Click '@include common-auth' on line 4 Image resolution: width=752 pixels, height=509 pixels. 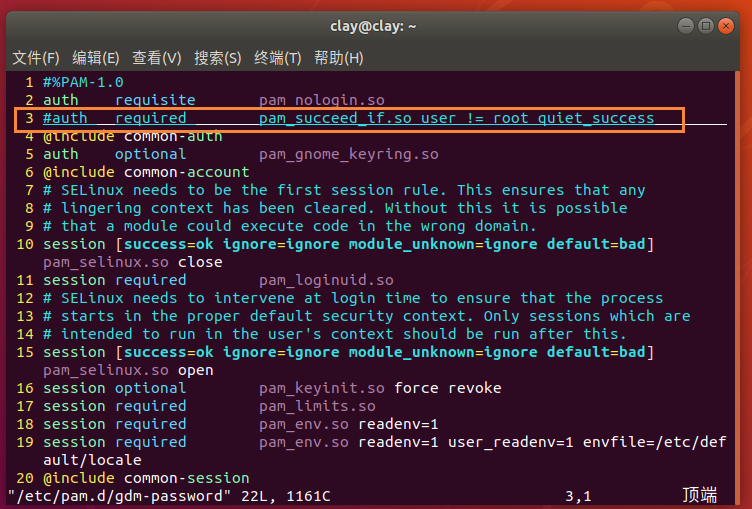[133, 136]
